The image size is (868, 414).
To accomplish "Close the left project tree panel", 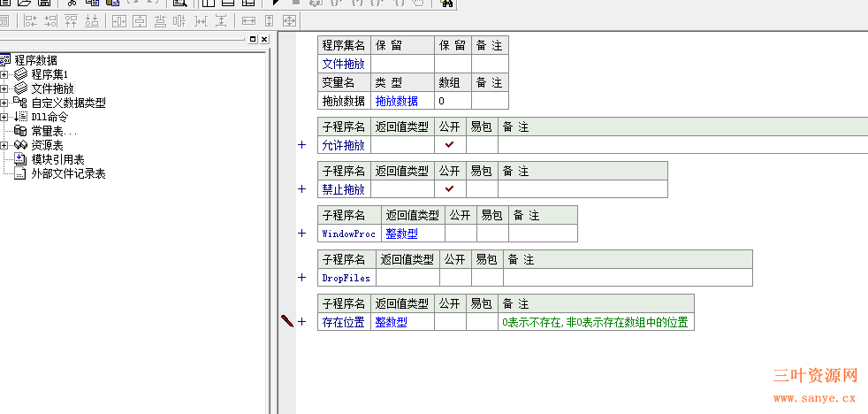I will (x=263, y=40).
